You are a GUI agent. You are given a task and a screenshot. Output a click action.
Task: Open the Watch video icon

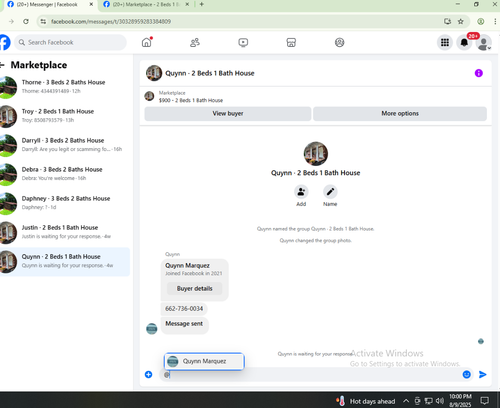pos(243,42)
